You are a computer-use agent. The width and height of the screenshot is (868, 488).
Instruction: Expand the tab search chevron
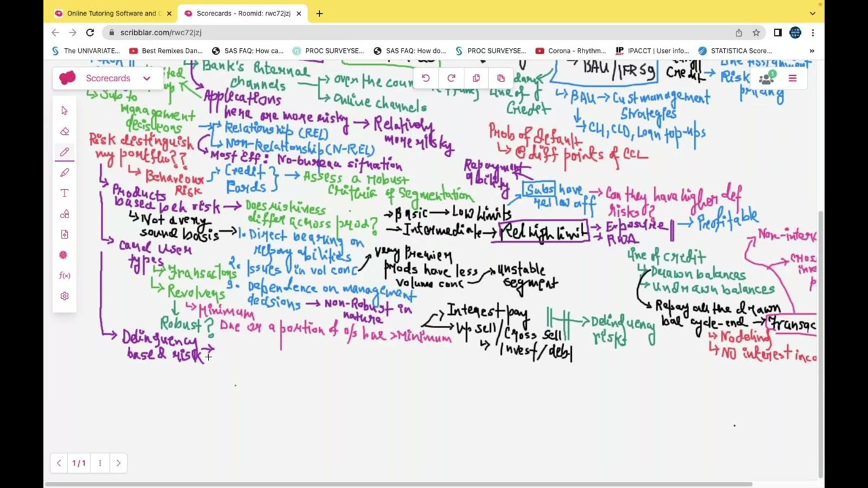pos(812,13)
